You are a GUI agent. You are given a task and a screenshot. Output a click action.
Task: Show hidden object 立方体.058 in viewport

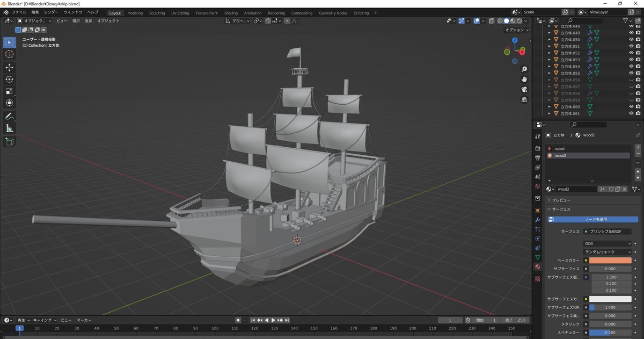click(631, 93)
